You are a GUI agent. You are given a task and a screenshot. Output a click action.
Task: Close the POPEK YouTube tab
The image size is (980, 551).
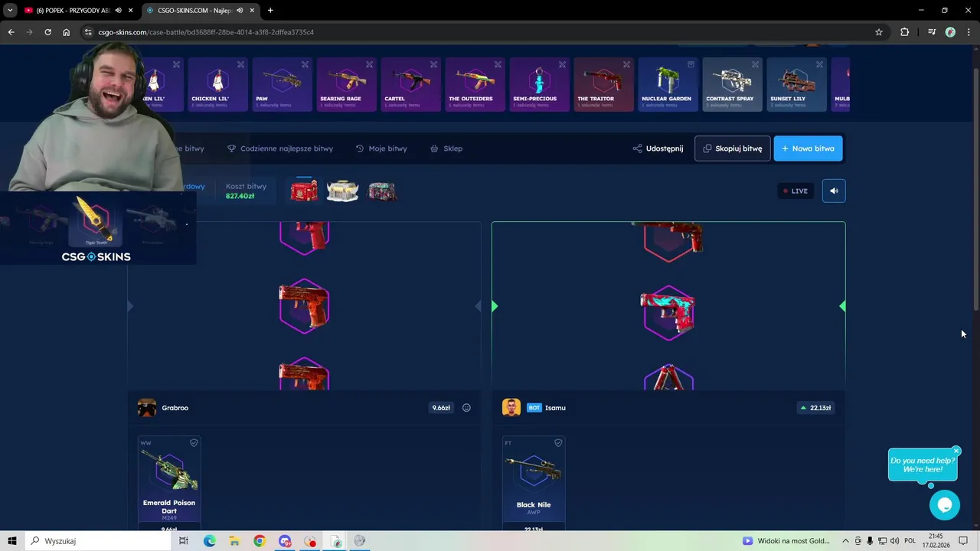click(x=131, y=10)
